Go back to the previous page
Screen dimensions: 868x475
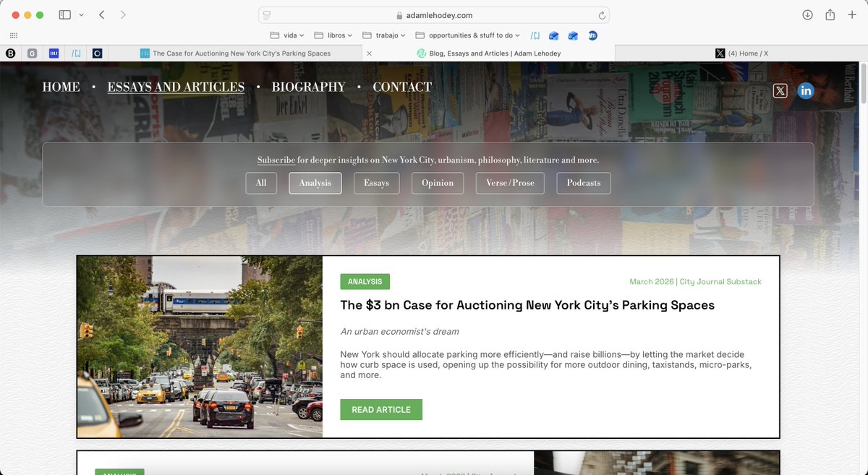[x=102, y=14]
